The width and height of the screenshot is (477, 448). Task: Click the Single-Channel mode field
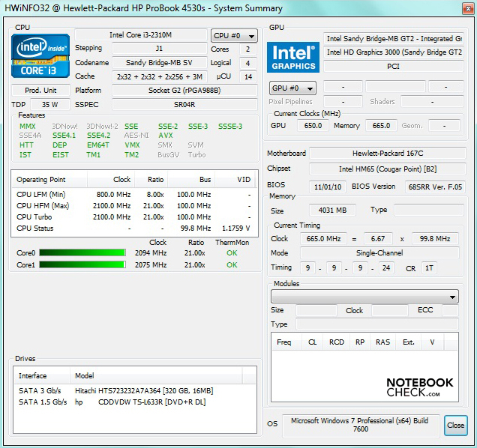[379, 252]
